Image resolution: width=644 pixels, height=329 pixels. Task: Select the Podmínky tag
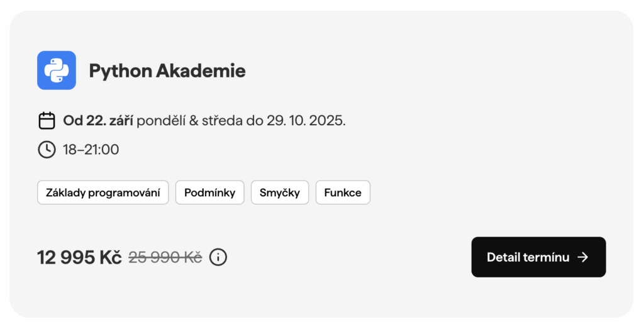(x=209, y=192)
